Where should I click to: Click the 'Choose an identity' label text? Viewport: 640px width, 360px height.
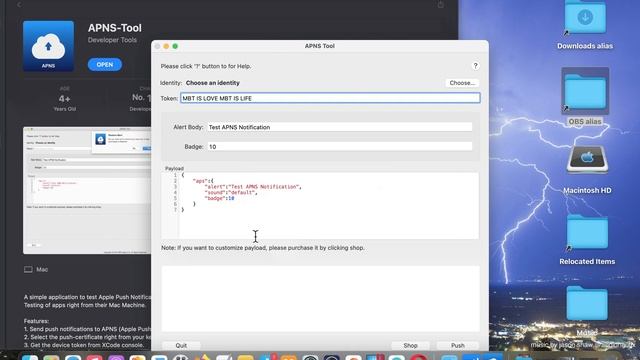click(213, 83)
